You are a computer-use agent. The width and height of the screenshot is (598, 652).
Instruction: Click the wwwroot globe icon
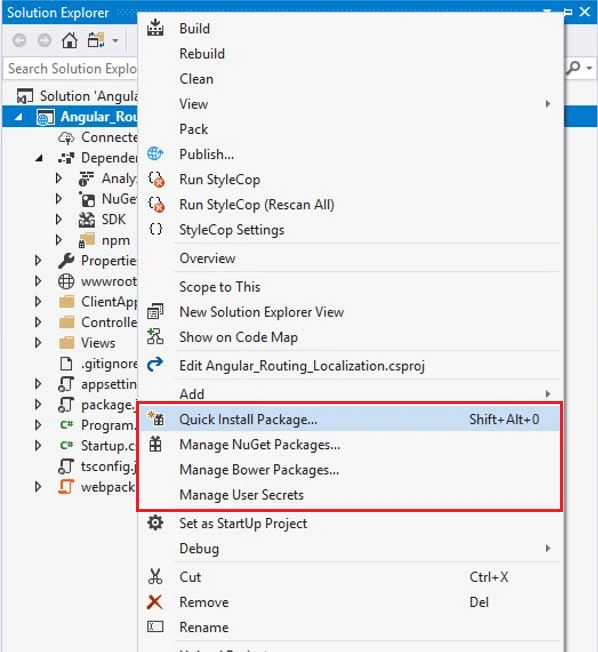point(66,281)
